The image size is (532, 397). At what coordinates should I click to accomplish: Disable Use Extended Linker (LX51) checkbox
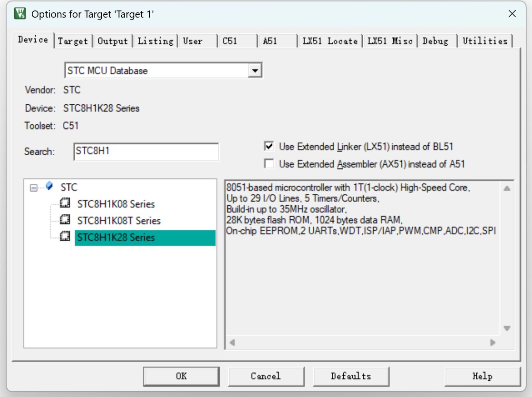(x=269, y=146)
